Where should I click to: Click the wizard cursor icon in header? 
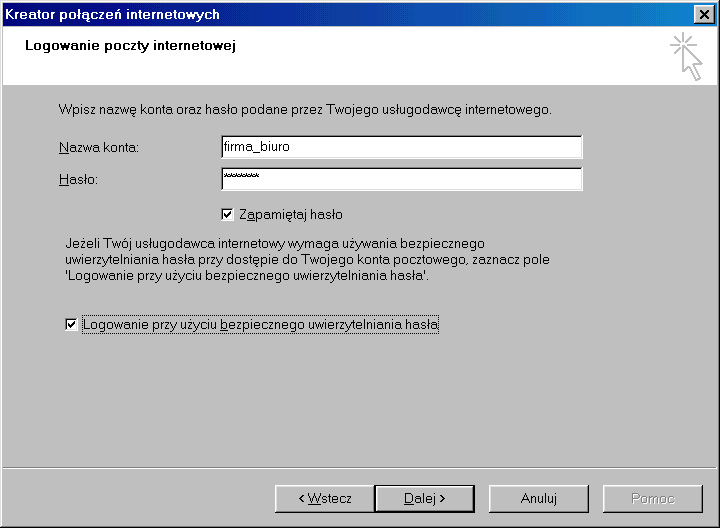click(686, 55)
